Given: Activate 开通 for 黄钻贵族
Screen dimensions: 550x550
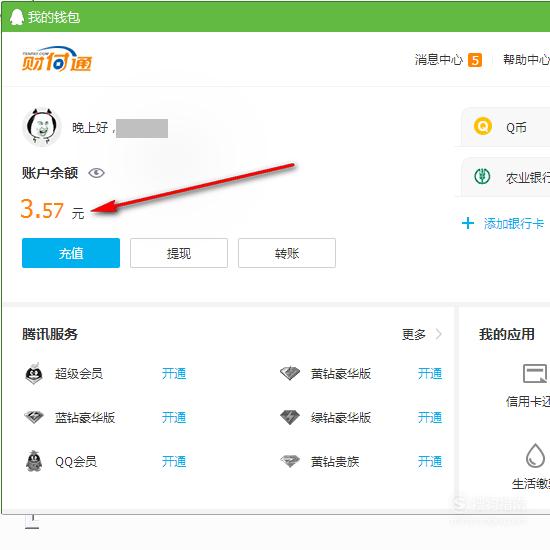Looking at the screenshot, I should click(430, 462).
